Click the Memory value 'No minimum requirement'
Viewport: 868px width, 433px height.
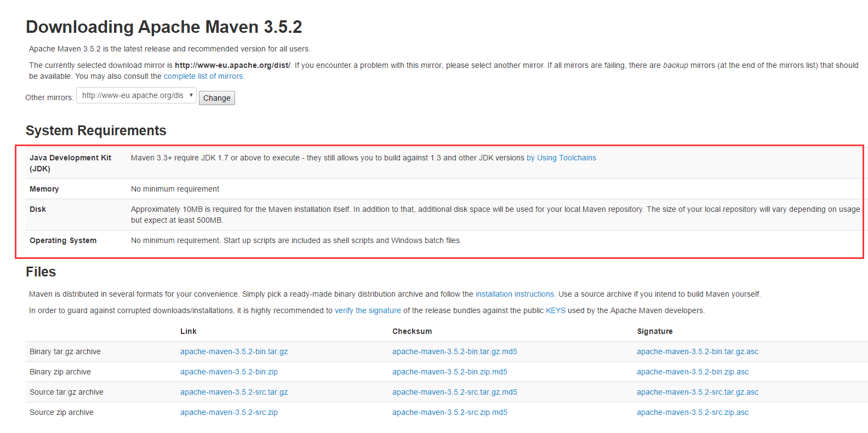click(x=175, y=189)
